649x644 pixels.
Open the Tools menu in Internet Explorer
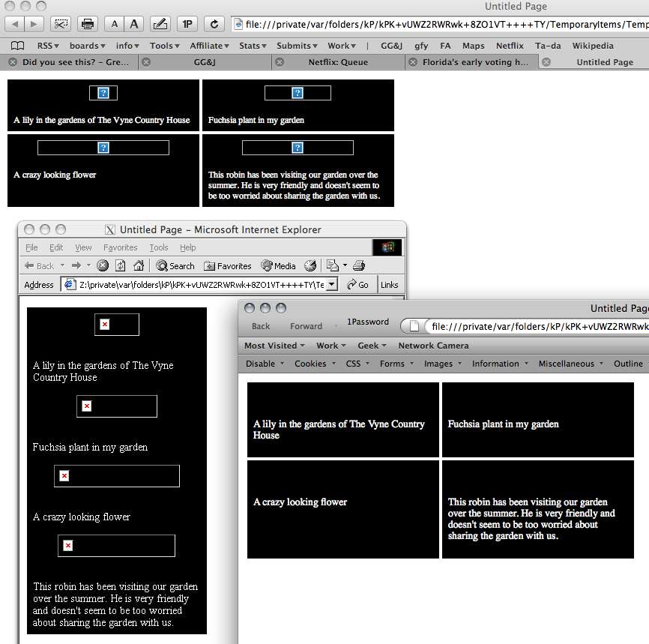point(159,247)
